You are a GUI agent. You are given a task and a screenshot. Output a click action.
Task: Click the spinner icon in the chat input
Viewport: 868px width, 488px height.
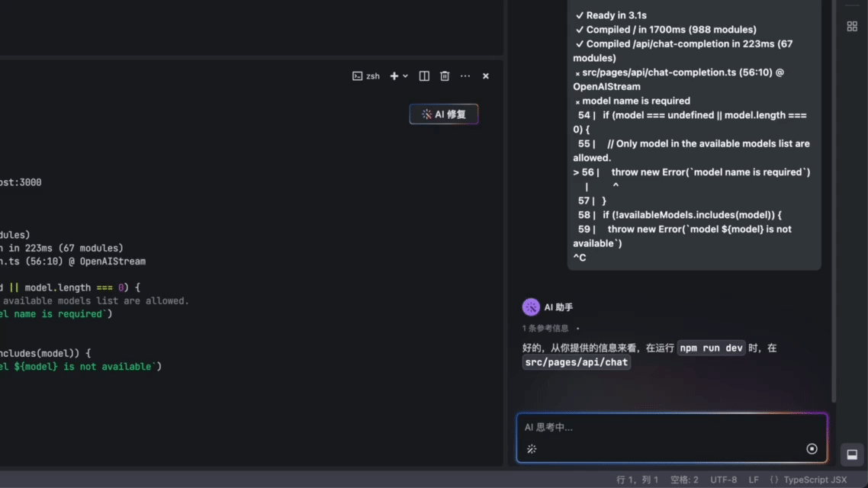click(532, 449)
